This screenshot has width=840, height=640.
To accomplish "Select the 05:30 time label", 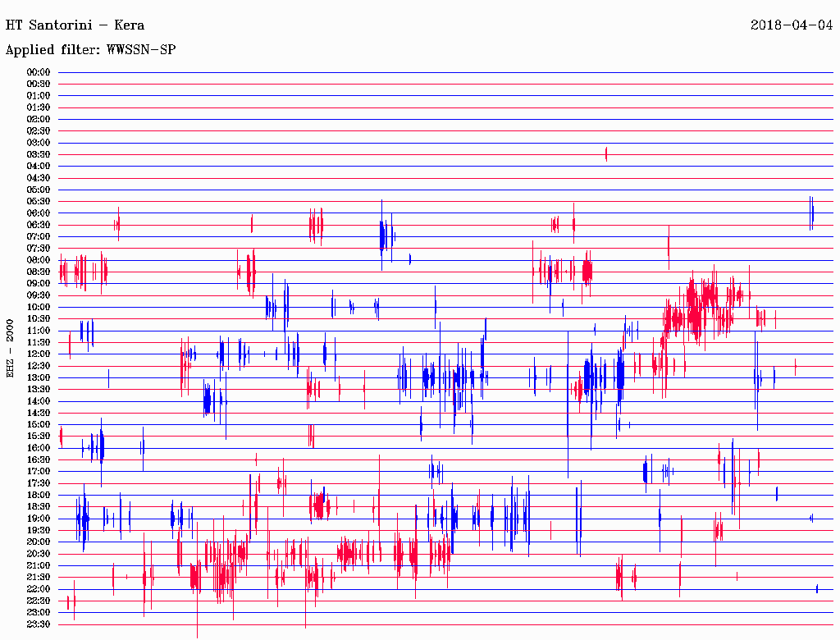I will click(39, 202).
